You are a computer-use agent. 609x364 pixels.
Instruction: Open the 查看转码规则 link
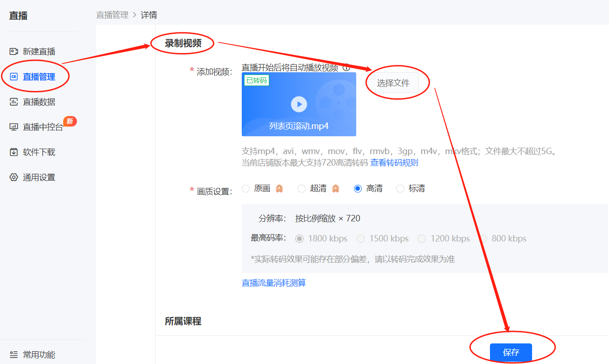pos(394,163)
